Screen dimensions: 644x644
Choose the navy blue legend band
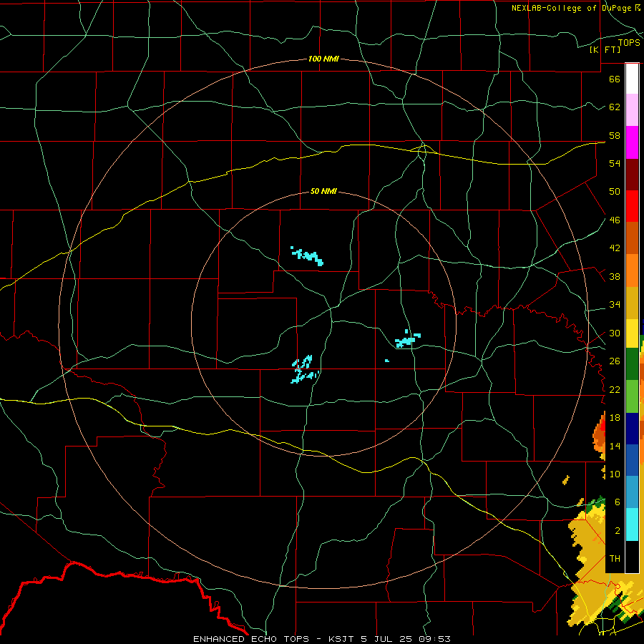point(632,429)
